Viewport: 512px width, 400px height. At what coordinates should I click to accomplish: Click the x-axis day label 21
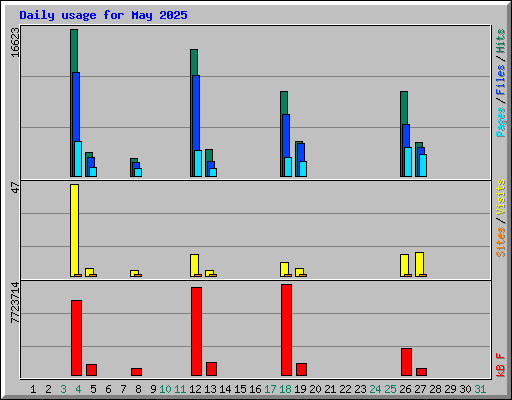click(330, 389)
